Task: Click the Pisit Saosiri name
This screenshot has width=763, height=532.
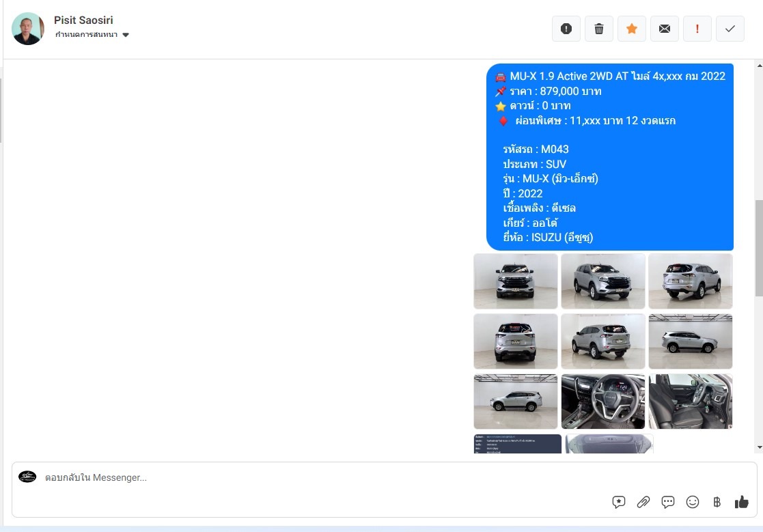Action: pos(83,20)
